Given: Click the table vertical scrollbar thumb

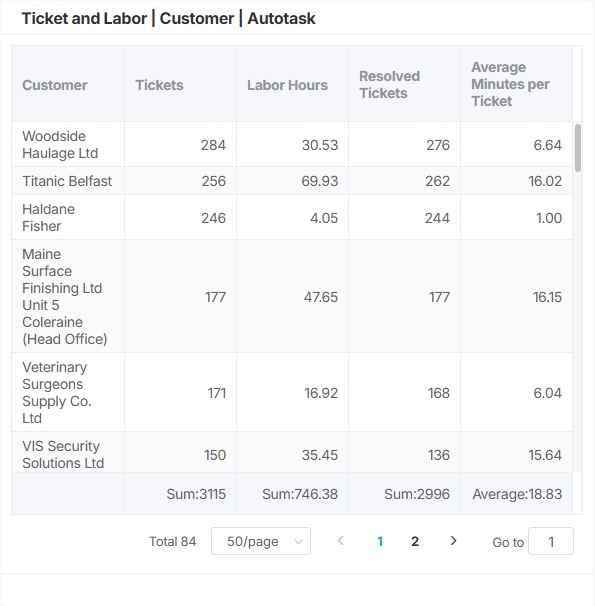Looking at the screenshot, I should (578, 148).
